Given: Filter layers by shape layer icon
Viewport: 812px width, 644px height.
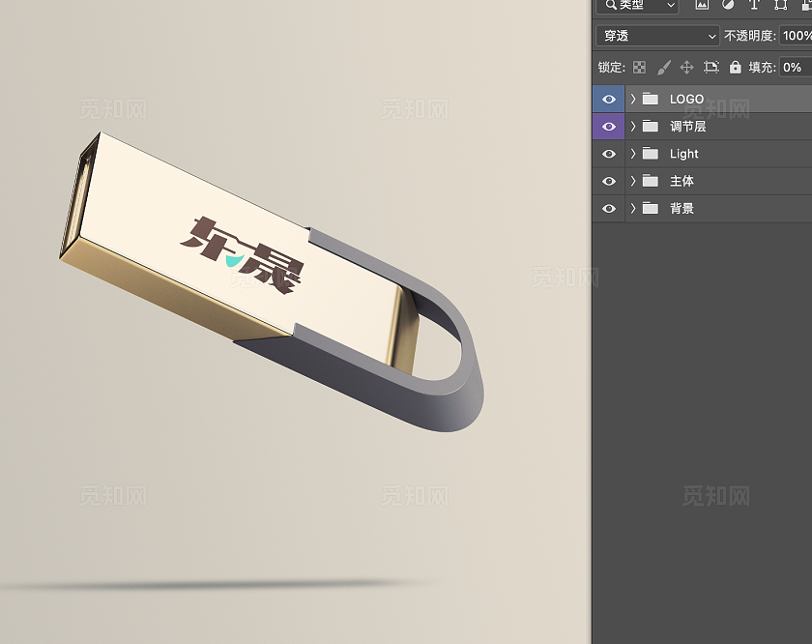Looking at the screenshot, I should point(780,6).
